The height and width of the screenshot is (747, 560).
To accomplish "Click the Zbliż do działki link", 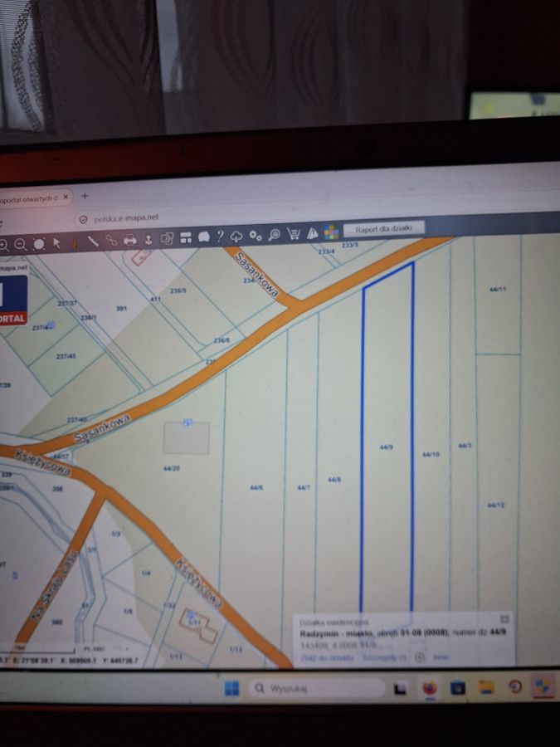I will pos(327,657).
